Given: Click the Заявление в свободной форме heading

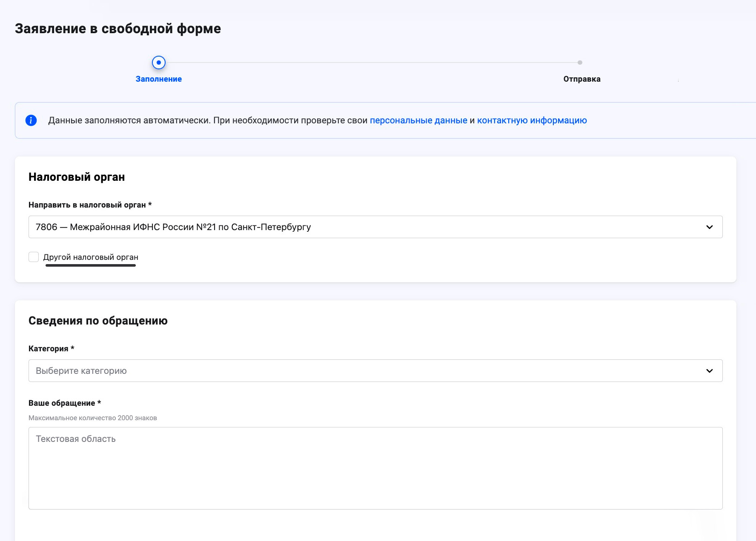Looking at the screenshot, I should (x=118, y=28).
